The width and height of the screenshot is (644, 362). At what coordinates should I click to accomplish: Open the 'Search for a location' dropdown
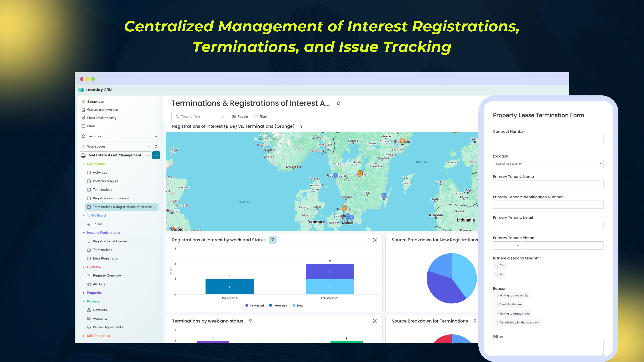548,164
